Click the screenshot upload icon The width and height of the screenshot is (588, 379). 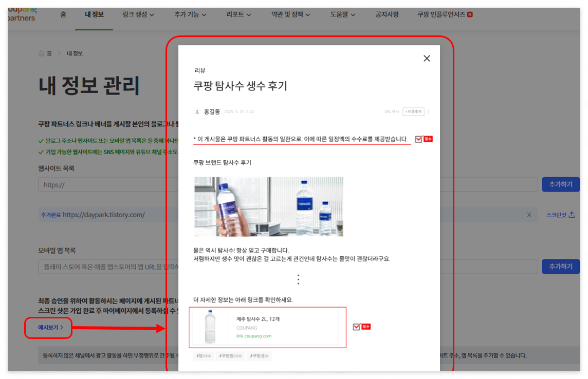pyautogui.click(x=571, y=215)
